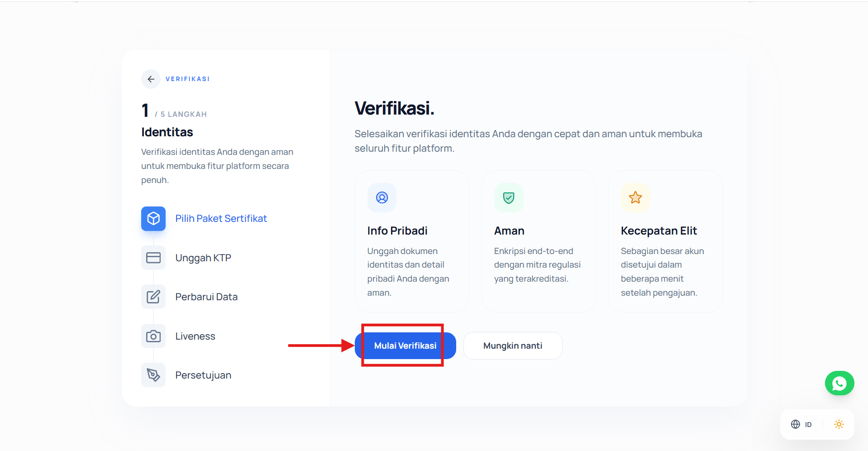Click the Kecepatan Elit star icon
This screenshot has width=868, height=451.
(x=635, y=197)
